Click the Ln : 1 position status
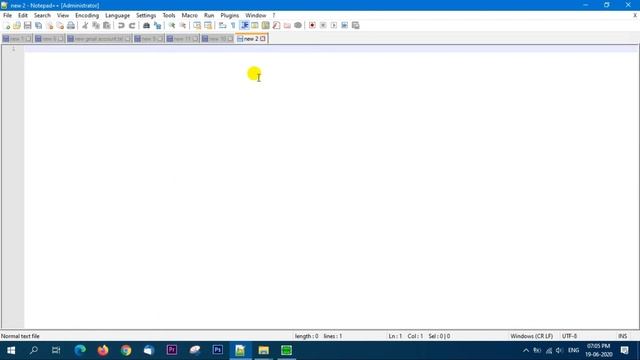The width and height of the screenshot is (640, 360). 395,336
